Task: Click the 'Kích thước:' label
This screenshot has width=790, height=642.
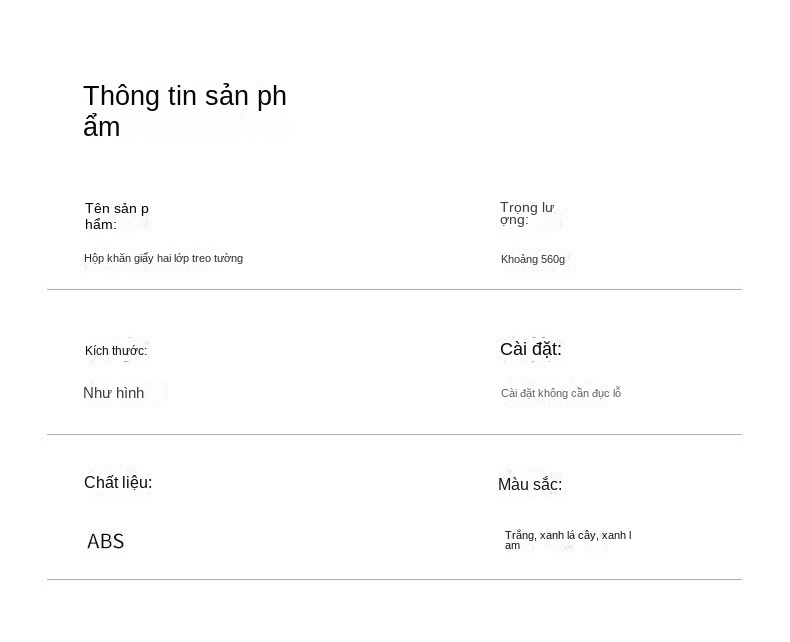Action: point(116,351)
